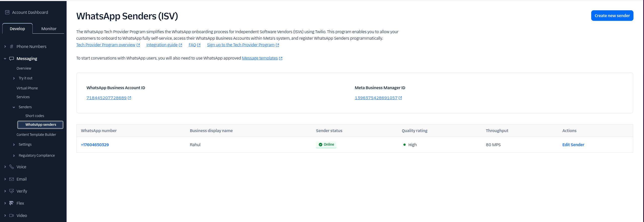Click external icon next to Meta Business Manager ID
This screenshot has width=644, height=222.
pos(400,98)
